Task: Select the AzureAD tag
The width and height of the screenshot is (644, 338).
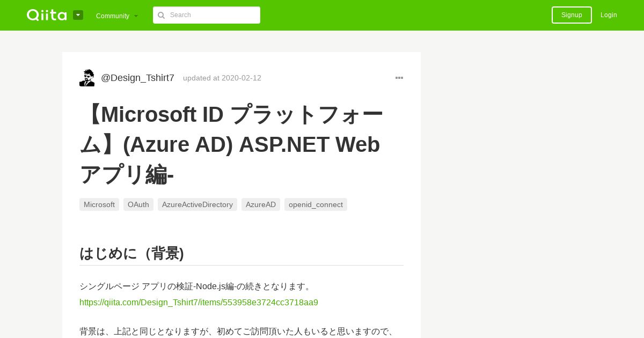Action: pos(261,204)
